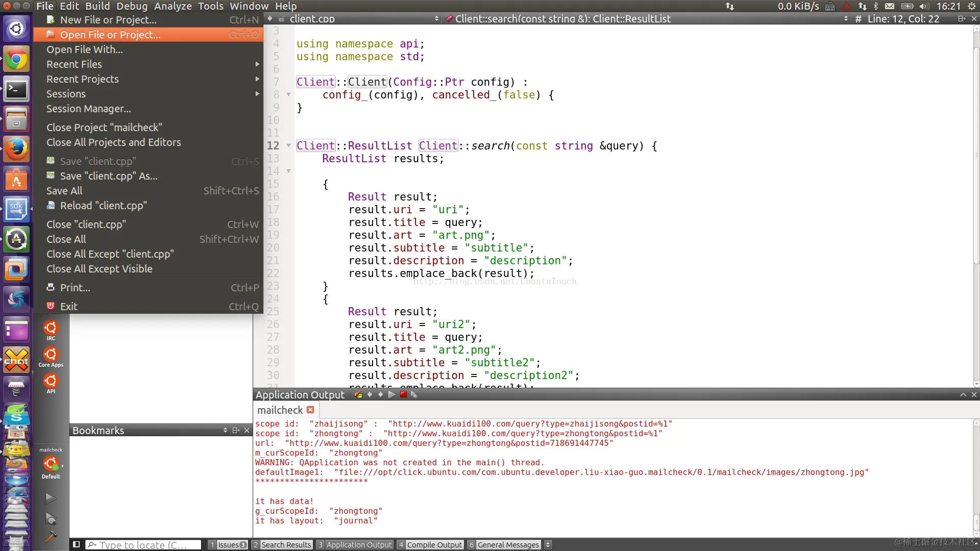Viewport: 980px width, 551px height.
Task: Collapse the fold arrow at line 14
Action: (288, 171)
